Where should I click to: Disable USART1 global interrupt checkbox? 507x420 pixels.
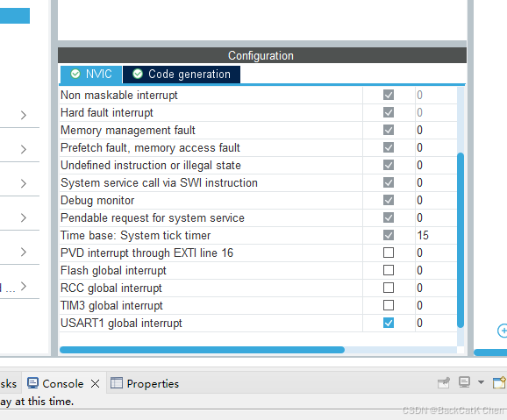(389, 323)
